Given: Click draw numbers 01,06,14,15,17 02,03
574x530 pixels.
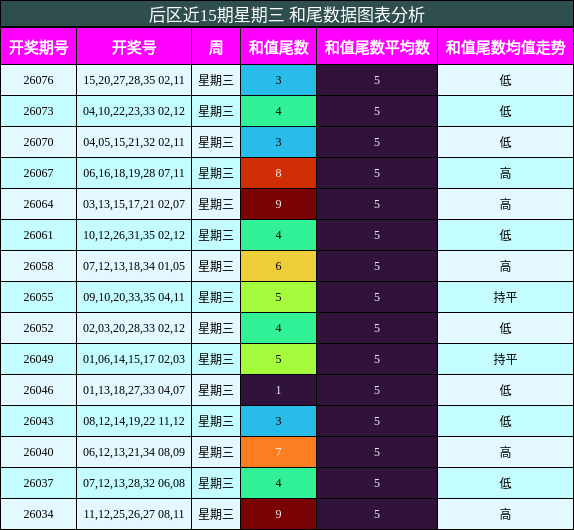Looking at the screenshot, I should click(x=134, y=359).
